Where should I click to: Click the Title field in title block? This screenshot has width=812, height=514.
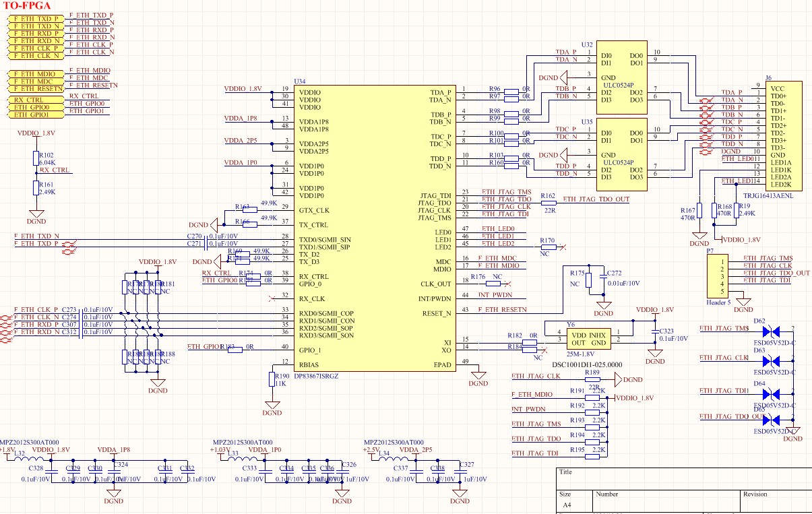click(x=684, y=478)
